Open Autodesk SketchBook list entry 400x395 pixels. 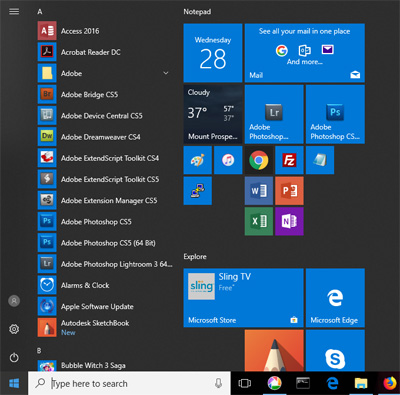pos(105,328)
